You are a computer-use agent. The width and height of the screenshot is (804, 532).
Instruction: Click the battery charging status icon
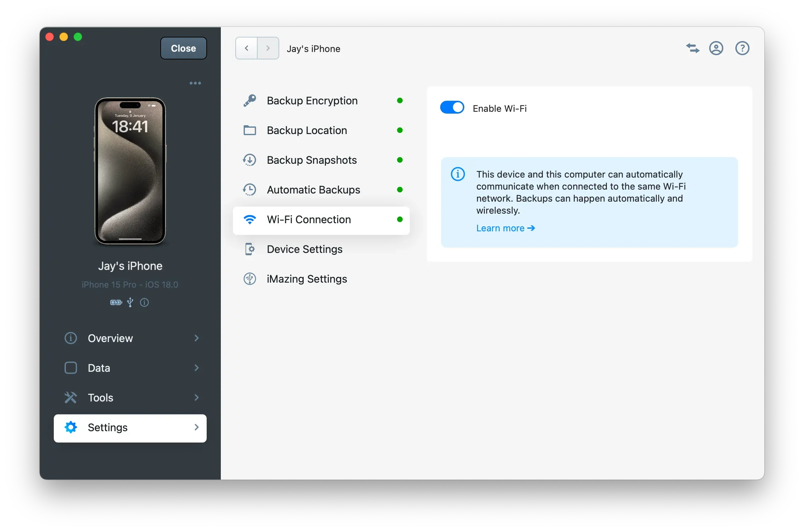pyautogui.click(x=116, y=302)
